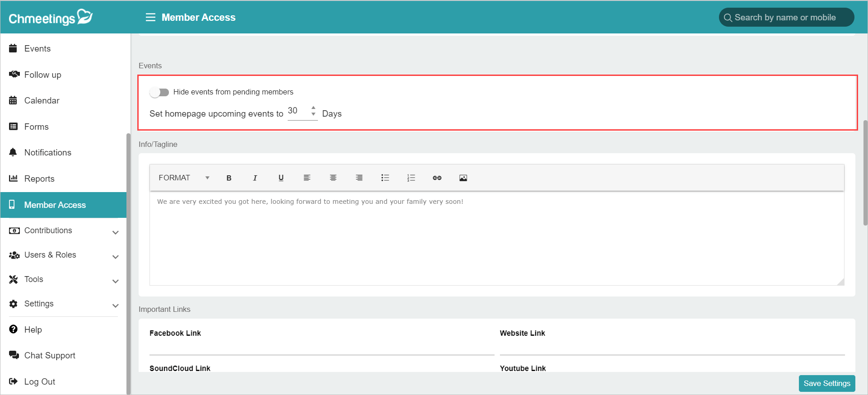The height and width of the screenshot is (395, 868).
Task: Click the main page vertical scrollbar
Action: pos(865,173)
